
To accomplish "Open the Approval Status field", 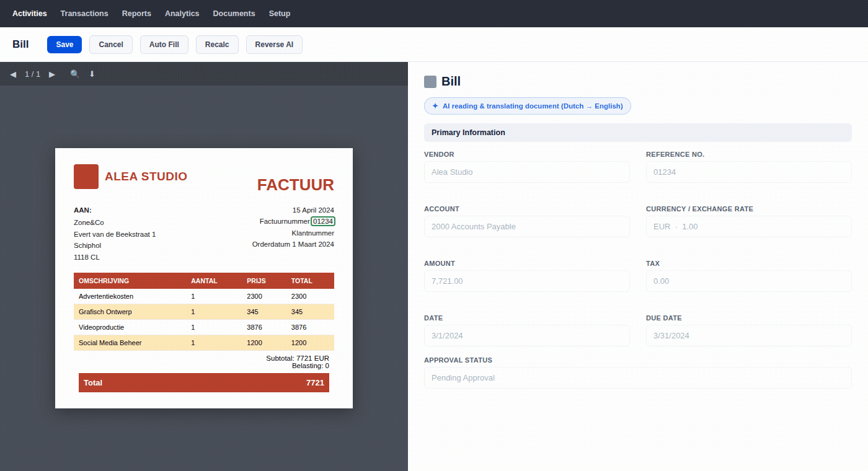I will (x=638, y=378).
